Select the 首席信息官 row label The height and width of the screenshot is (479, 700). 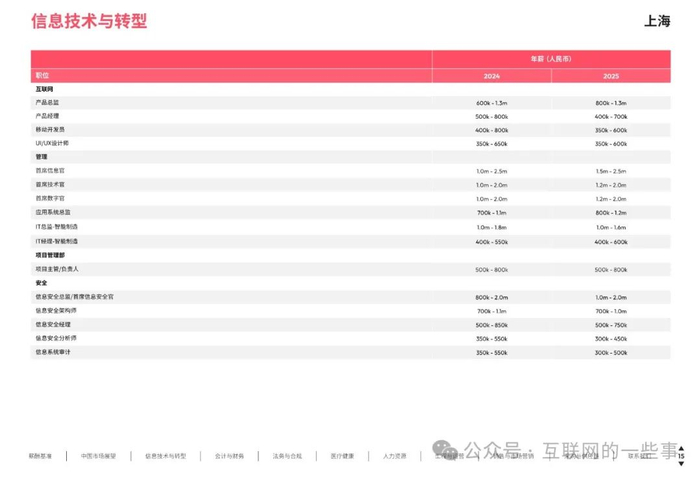[50, 171]
